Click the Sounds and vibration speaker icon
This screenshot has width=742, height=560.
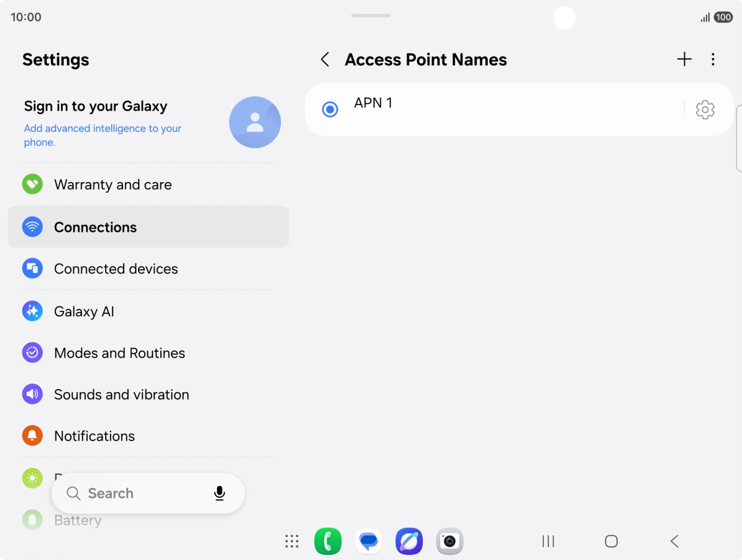pos(32,394)
